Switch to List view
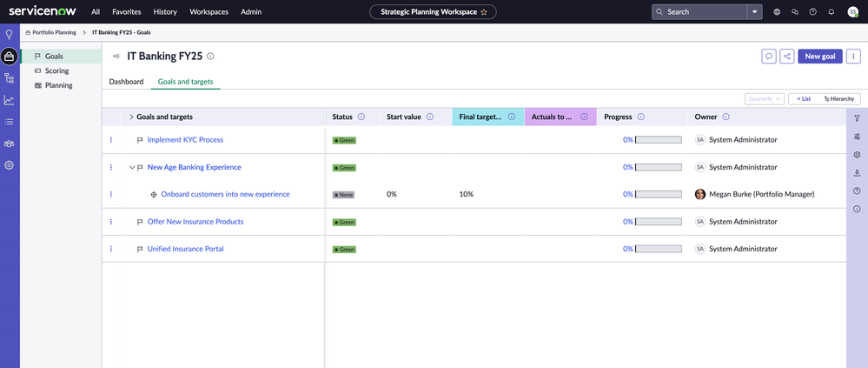 (804, 99)
